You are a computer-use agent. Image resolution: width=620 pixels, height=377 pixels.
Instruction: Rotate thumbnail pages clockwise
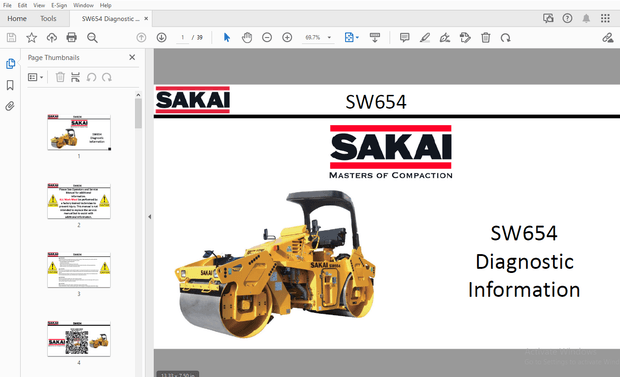pos(107,77)
